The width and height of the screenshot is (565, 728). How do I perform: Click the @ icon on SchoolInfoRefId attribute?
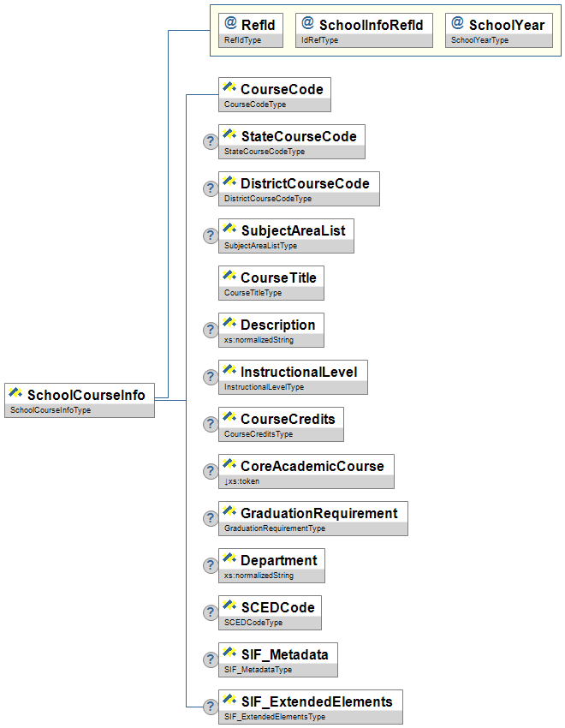coord(306,24)
